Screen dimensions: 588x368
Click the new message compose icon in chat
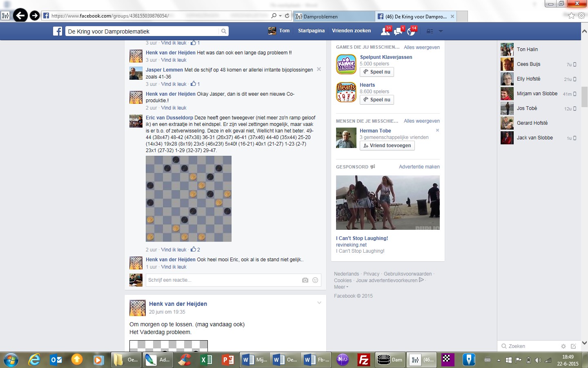pyautogui.click(x=573, y=346)
